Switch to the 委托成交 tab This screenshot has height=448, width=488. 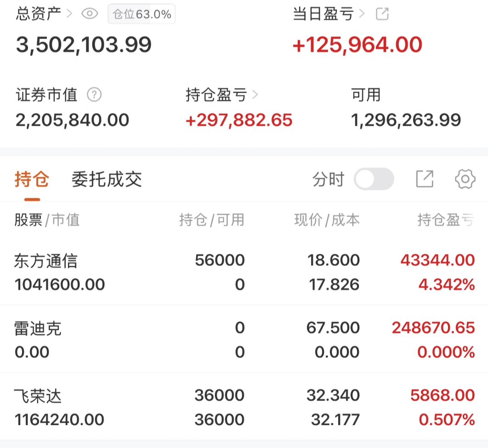point(107,179)
